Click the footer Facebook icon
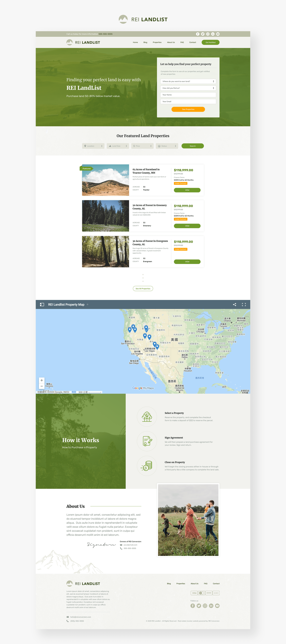 [193, 606]
